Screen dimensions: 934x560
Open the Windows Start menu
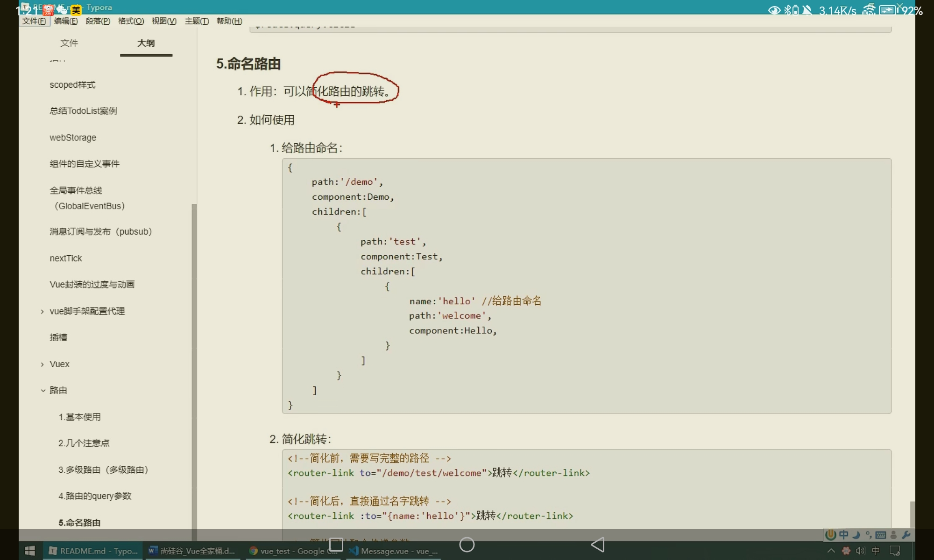click(30, 551)
